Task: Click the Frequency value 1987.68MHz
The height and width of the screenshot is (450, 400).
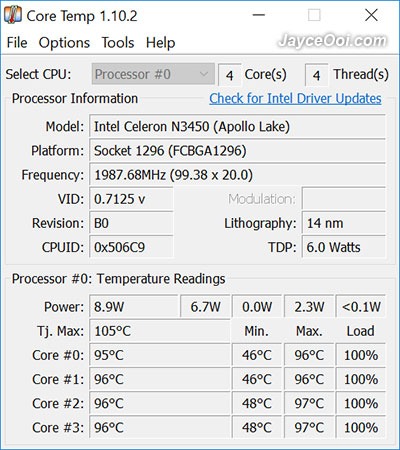Action: 237,175
